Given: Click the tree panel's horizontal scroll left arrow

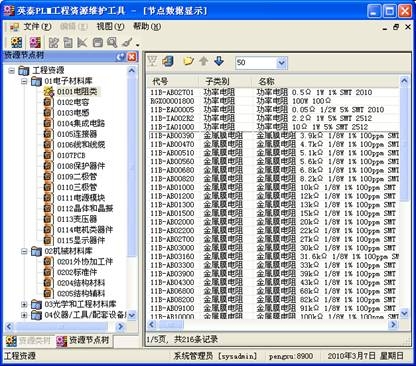Looking at the screenshot, I should 9,326.
